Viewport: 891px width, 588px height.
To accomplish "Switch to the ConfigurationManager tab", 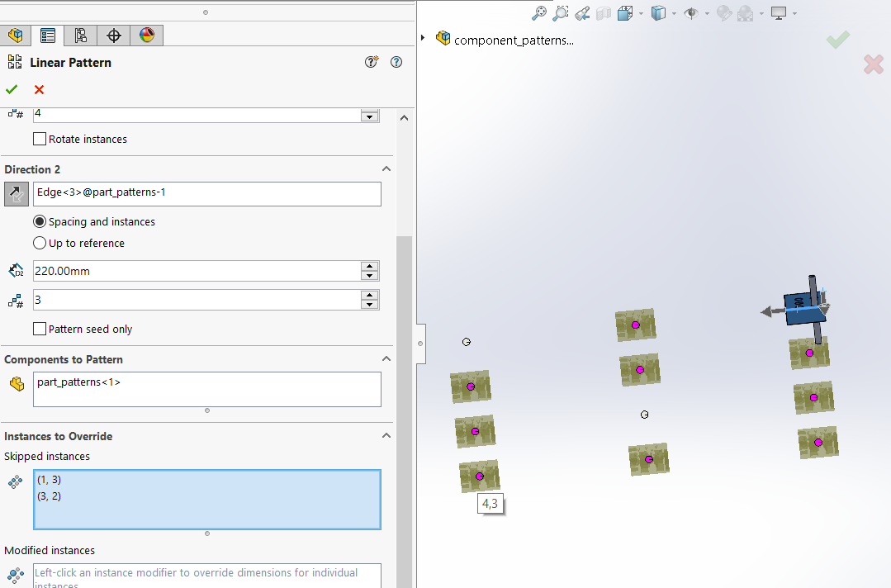I will 80,36.
